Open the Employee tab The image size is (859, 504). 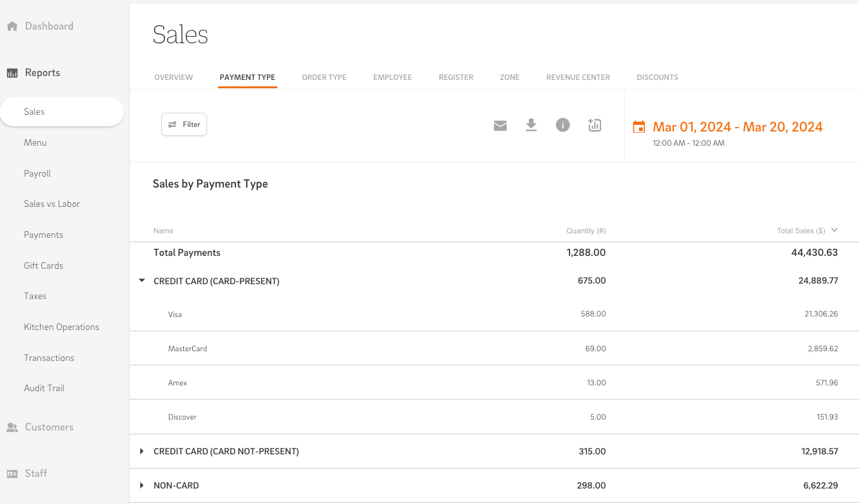[x=393, y=77]
